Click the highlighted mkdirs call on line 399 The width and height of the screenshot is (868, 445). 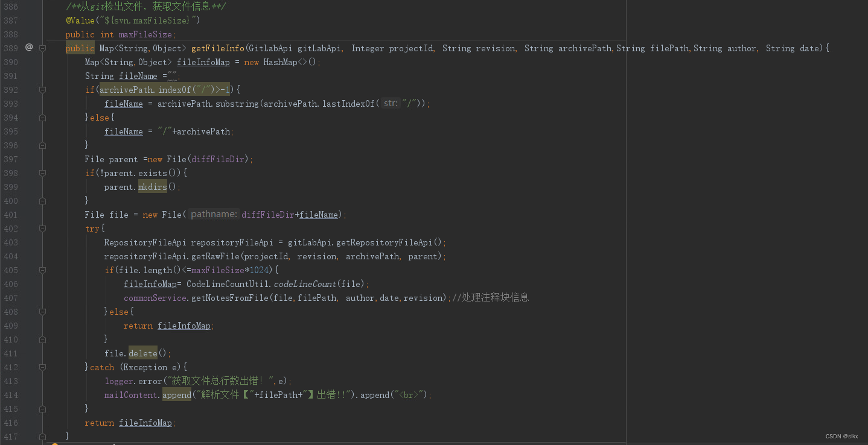pos(153,187)
